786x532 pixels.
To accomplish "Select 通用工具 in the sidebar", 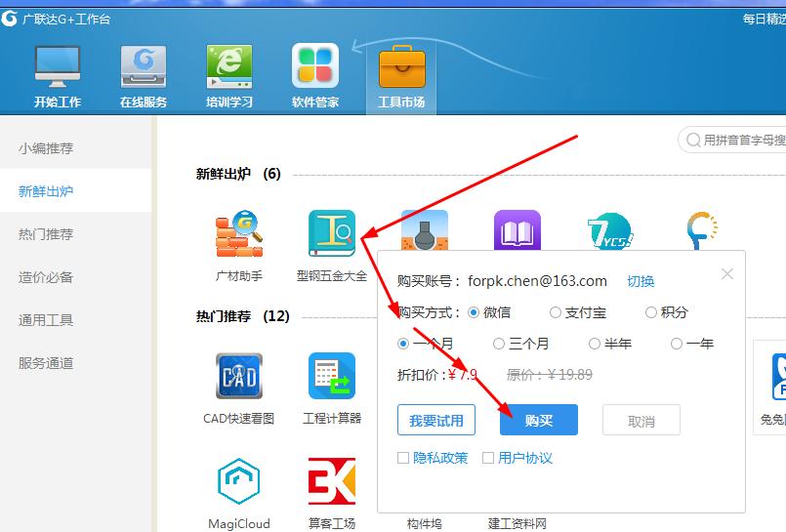I will coord(75,319).
